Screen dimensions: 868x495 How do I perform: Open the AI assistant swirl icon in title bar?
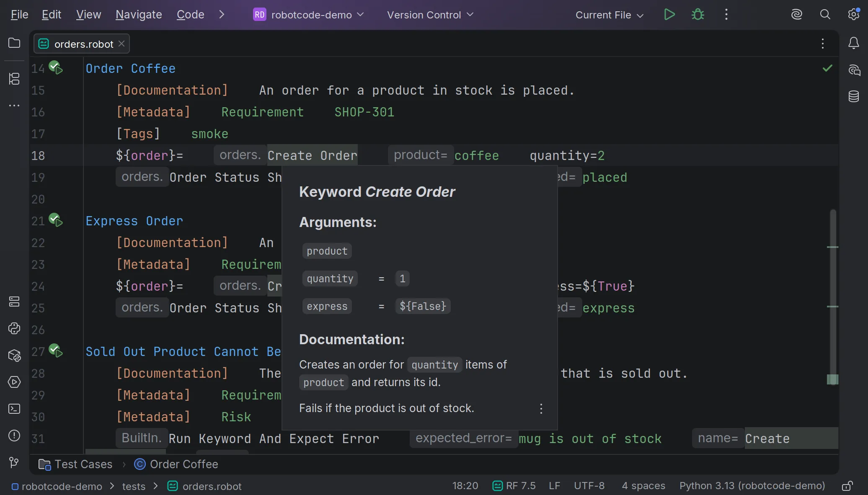(796, 15)
